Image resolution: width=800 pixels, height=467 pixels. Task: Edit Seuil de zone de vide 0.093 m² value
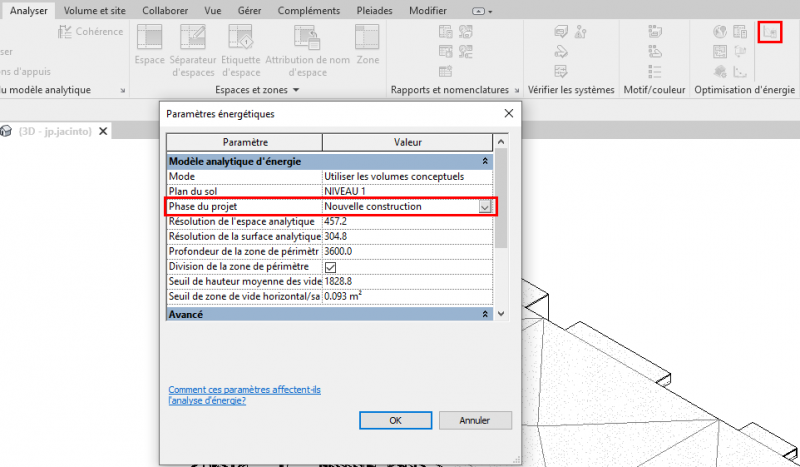[408, 297]
